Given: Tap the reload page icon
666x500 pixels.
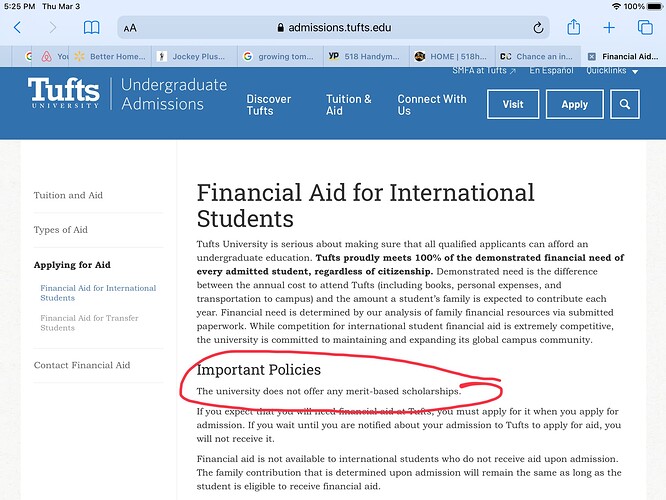Looking at the screenshot, I should pos(538,28).
